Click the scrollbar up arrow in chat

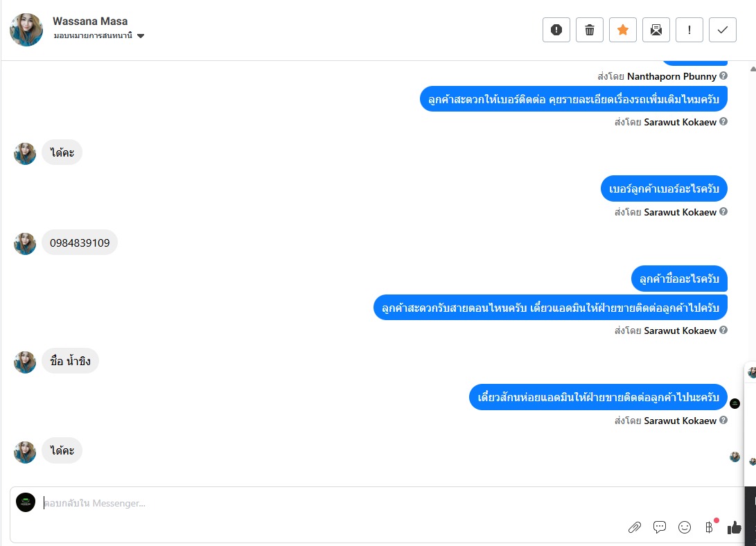(x=753, y=69)
